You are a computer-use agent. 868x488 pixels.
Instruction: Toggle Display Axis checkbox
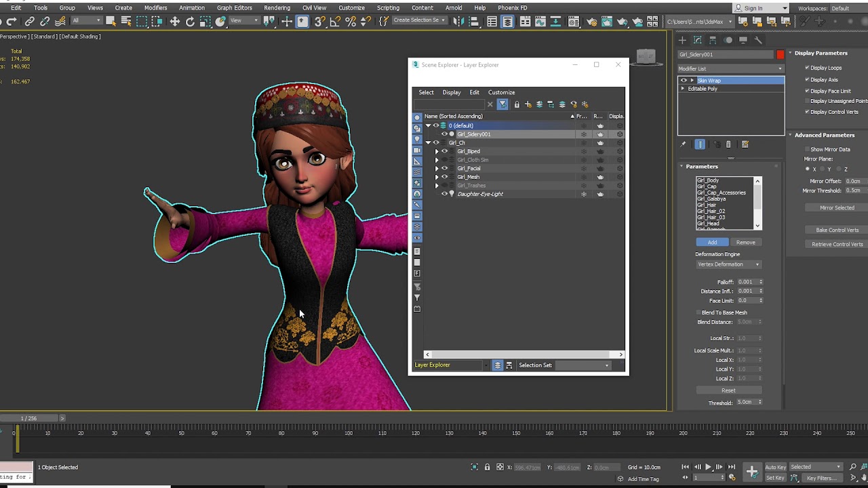coord(807,79)
